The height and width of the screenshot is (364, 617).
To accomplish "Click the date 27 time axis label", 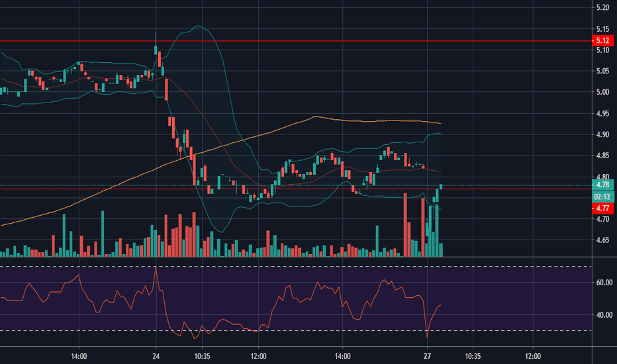I will (x=428, y=356).
